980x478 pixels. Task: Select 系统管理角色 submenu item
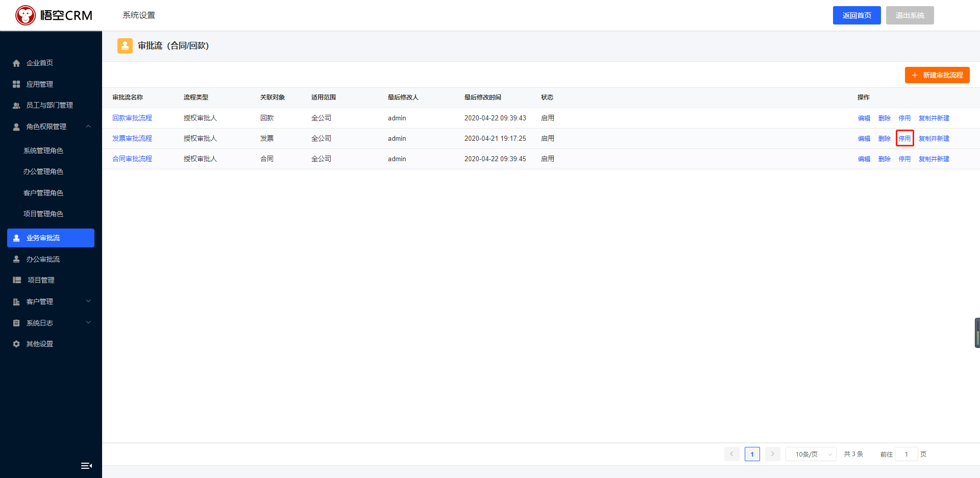click(x=43, y=150)
